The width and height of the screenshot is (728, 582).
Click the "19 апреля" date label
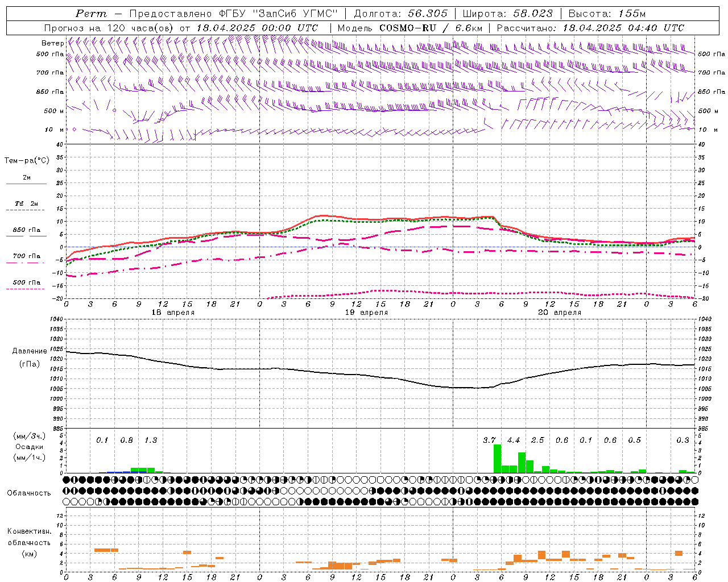(x=366, y=313)
